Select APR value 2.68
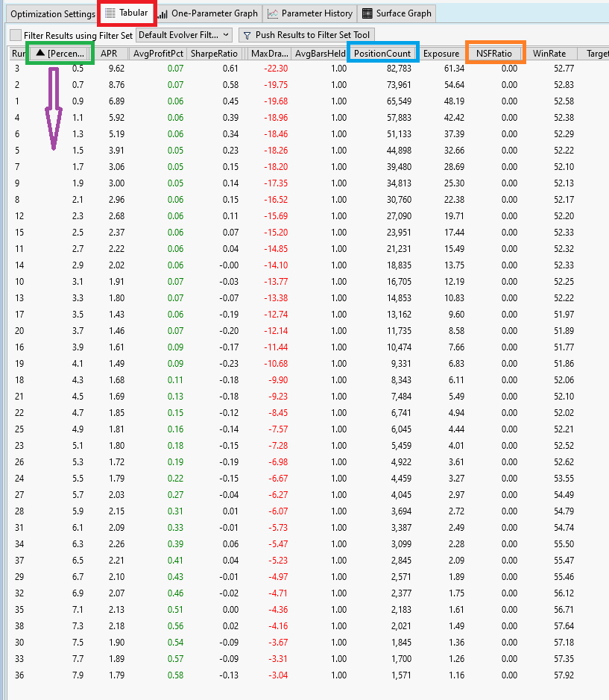 pyautogui.click(x=116, y=216)
